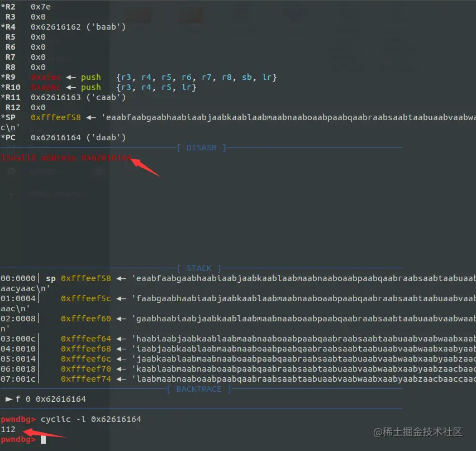Image resolution: width=476 pixels, height=451 pixels.
Task: Click SP register address 0xfffeef58
Action: [x=56, y=117]
